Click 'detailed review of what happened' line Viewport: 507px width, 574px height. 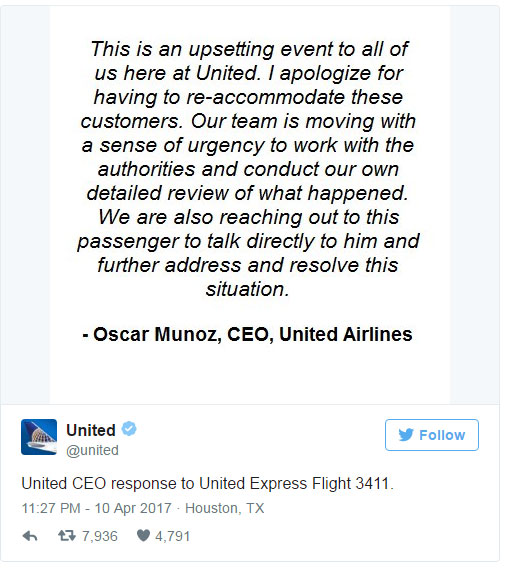(x=247, y=193)
